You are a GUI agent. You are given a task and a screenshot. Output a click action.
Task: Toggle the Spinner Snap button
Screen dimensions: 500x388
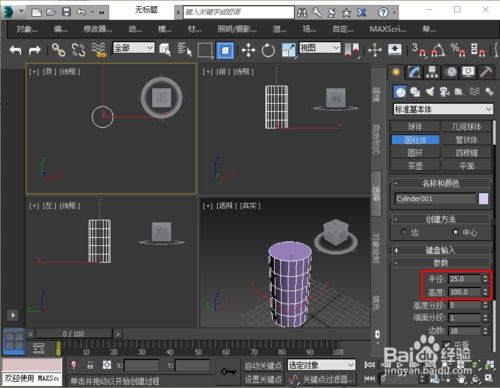[x=478, y=50]
